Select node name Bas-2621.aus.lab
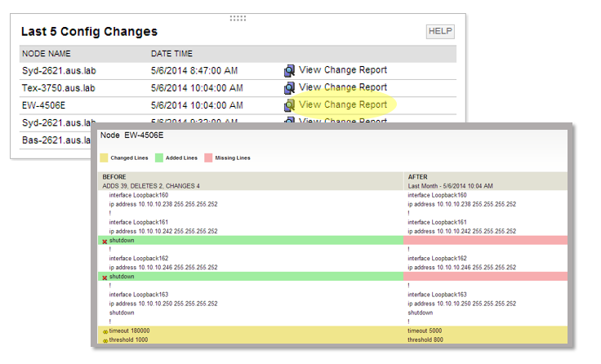601x364 pixels. click(56, 140)
